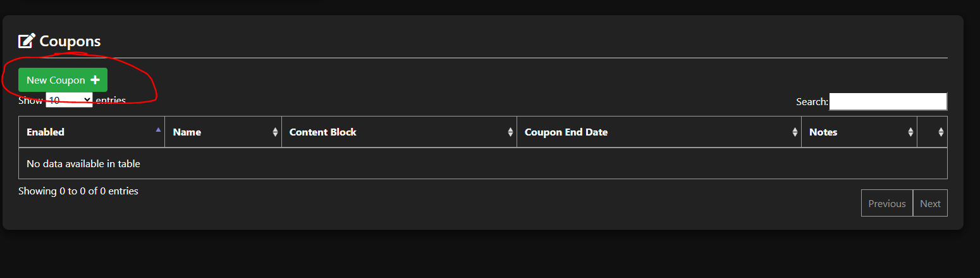Go to the Previous page

pos(886,203)
